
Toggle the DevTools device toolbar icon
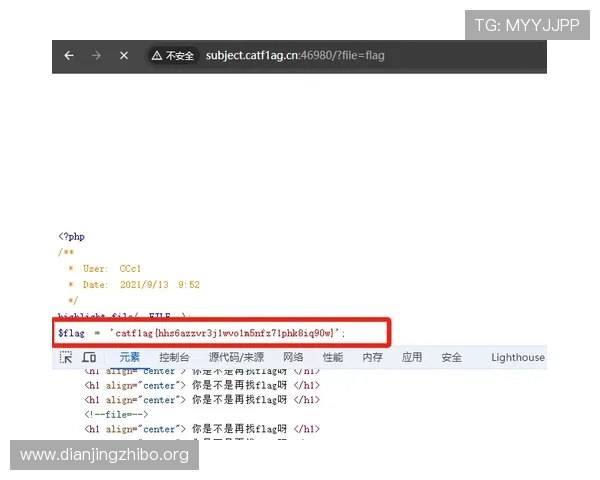click(89, 357)
